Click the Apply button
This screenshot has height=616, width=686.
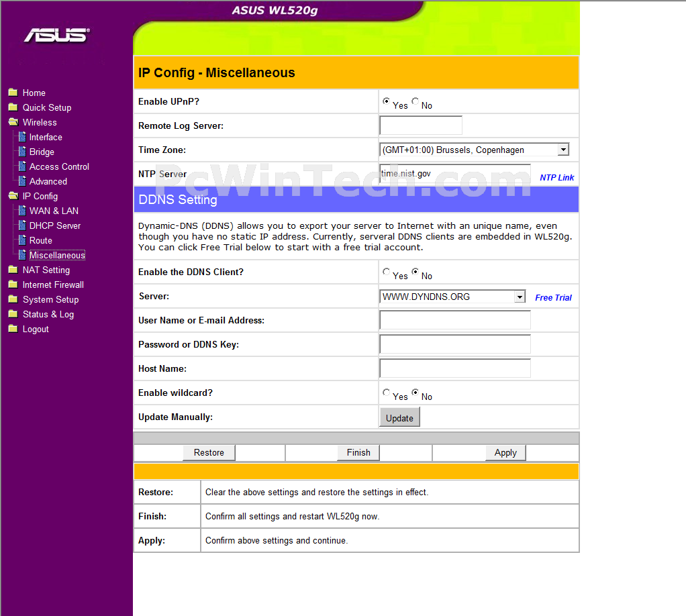505,453
